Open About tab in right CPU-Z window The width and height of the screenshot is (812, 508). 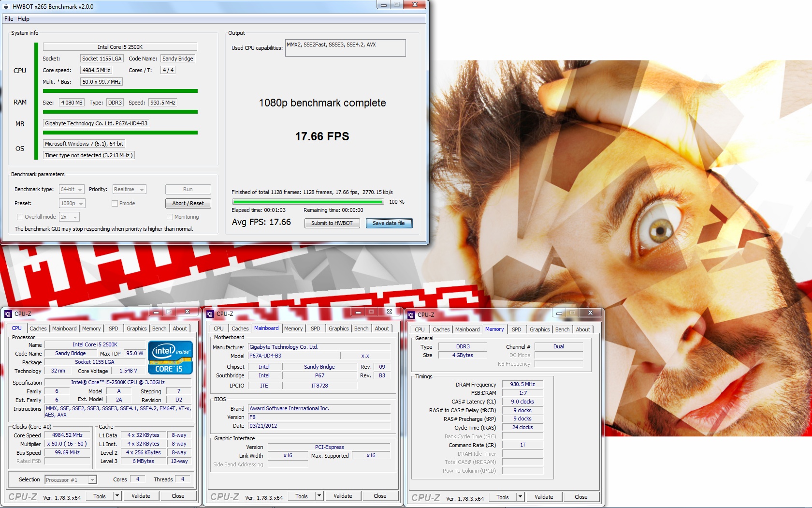tap(583, 329)
